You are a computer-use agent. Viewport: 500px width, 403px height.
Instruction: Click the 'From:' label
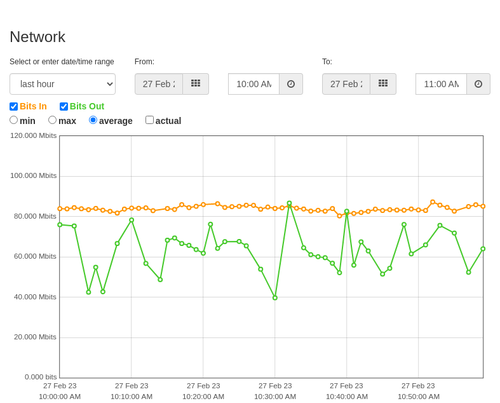[144, 62]
